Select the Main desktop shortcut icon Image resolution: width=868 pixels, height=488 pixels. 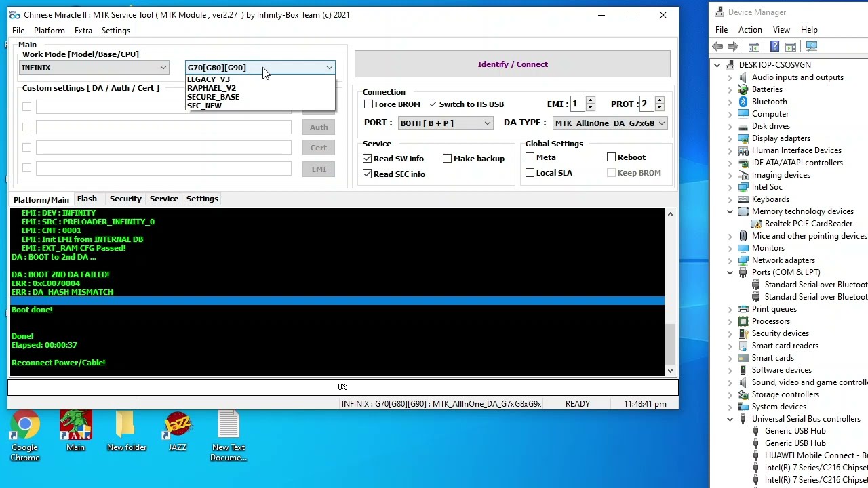[75, 431]
